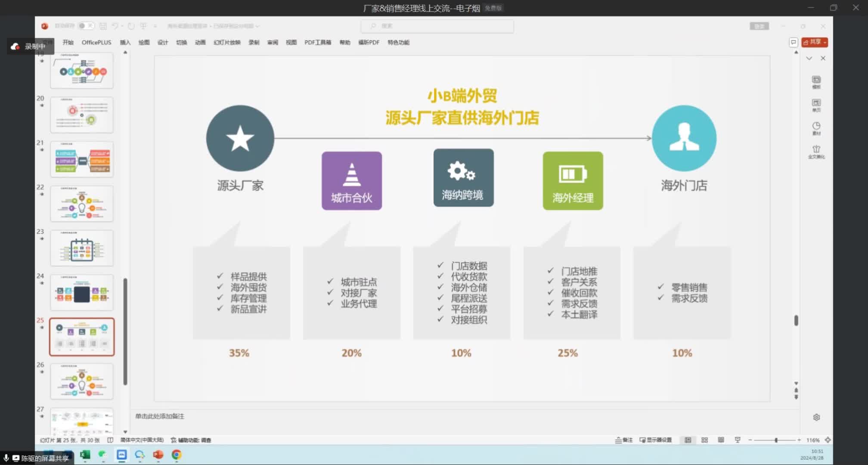This screenshot has height=465, width=868.
Task: Open the 设计 ribbon tab
Action: click(x=163, y=42)
